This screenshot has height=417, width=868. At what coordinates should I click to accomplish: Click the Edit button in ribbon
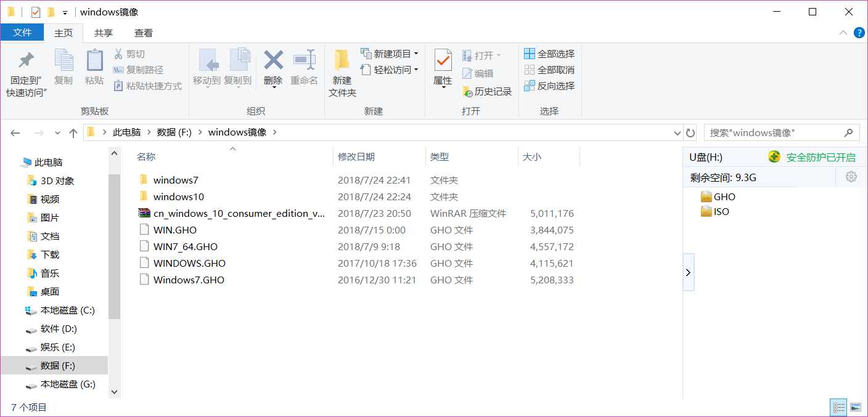pos(478,73)
